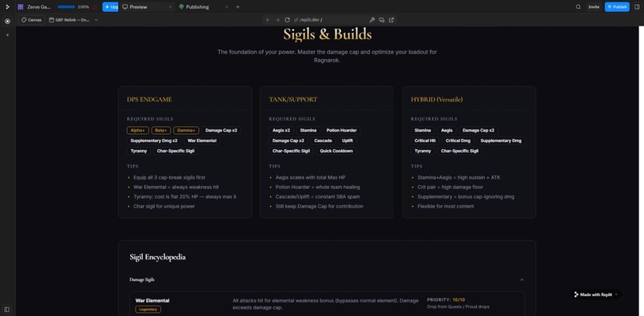Close the Publishing tab
644x316 pixels.
(227, 7)
